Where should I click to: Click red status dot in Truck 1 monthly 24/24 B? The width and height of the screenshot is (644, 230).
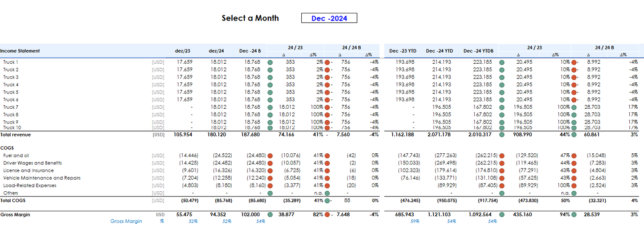pos(327,62)
